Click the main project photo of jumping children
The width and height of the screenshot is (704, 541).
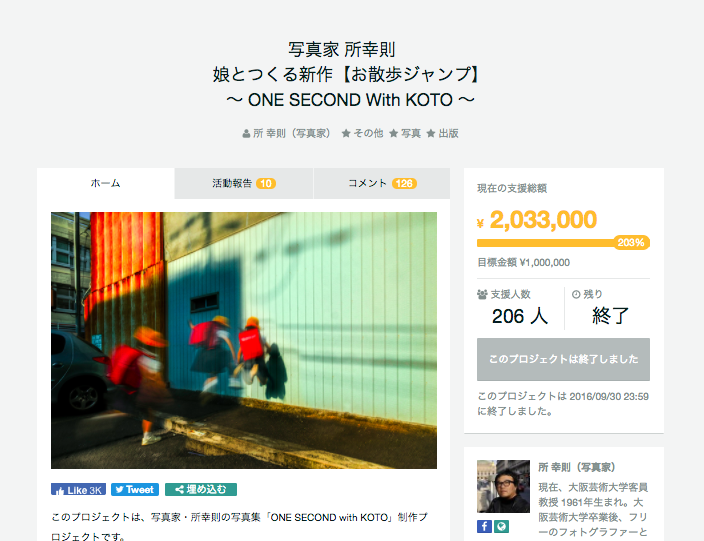tap(244, 340)
